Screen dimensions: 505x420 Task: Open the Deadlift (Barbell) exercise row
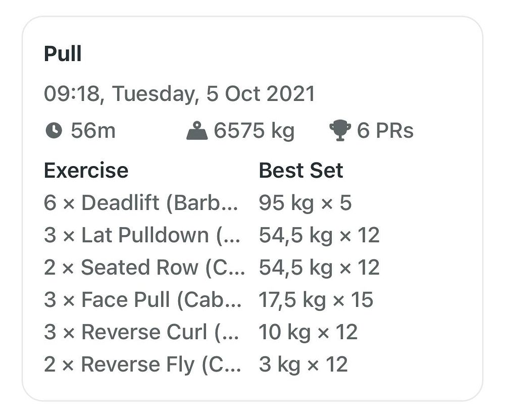[x=141, y=203]
